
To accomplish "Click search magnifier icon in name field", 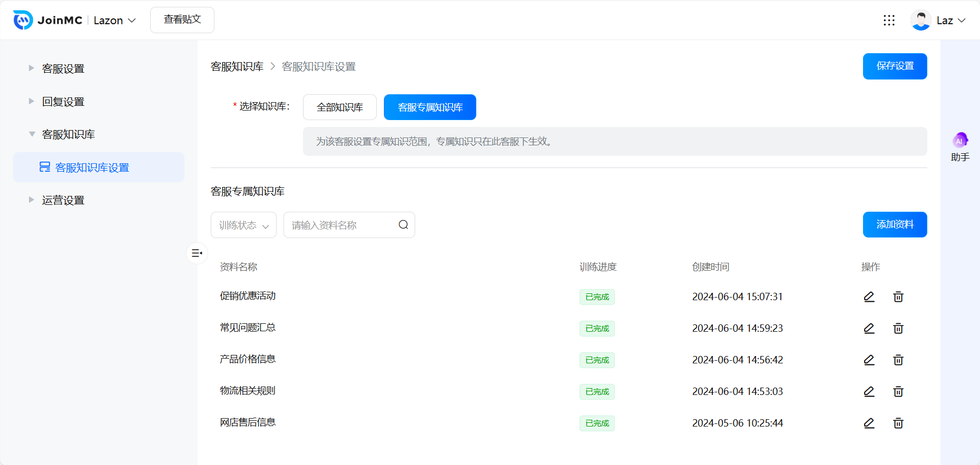I will [x=403, y=225].
